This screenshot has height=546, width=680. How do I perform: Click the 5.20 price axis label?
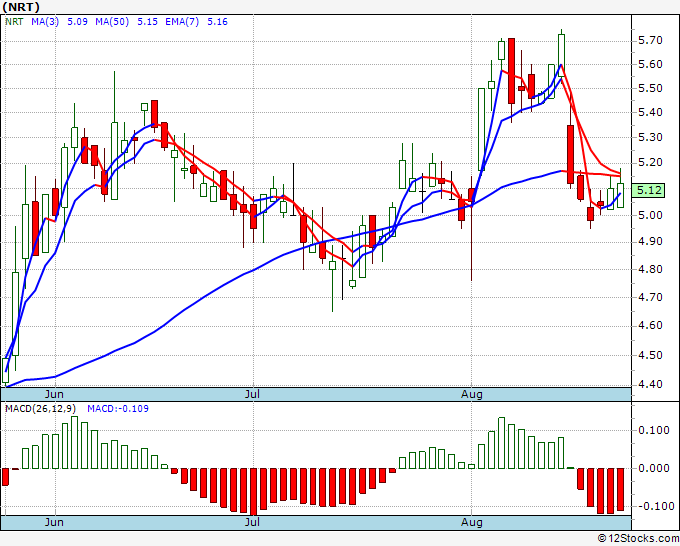coord(650,163)
